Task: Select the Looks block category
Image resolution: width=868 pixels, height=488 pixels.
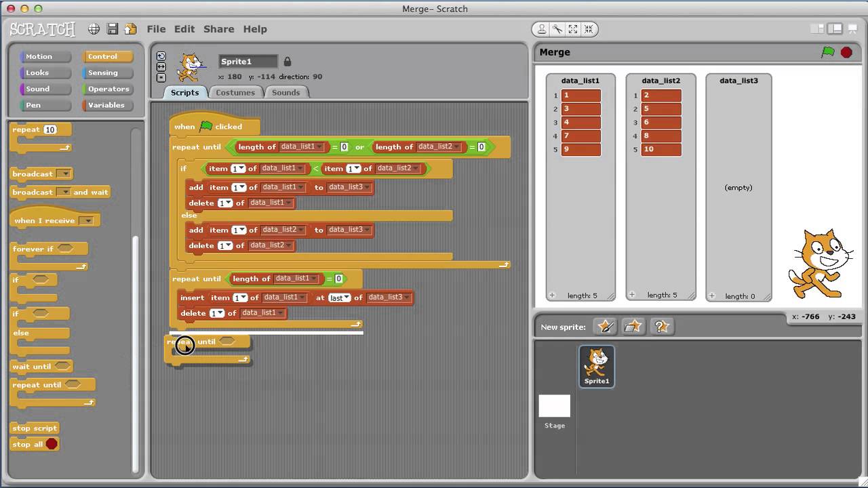Action: point(45,73)
